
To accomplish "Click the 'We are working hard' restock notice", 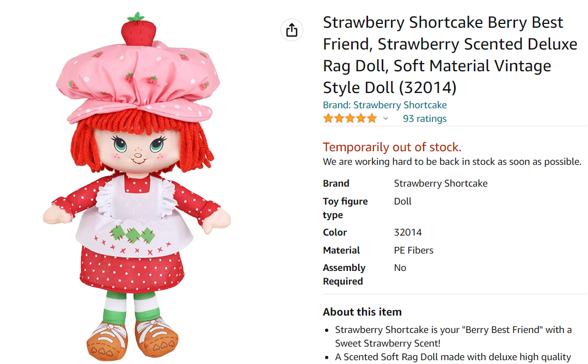I will 452,162.
